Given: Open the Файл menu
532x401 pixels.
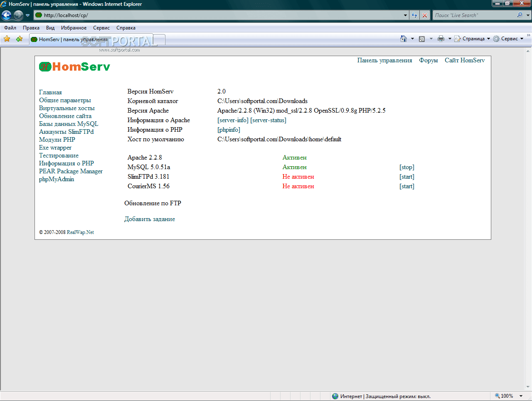Looking at the screenshot, I should pyautogui.click(x=10, y=28).
